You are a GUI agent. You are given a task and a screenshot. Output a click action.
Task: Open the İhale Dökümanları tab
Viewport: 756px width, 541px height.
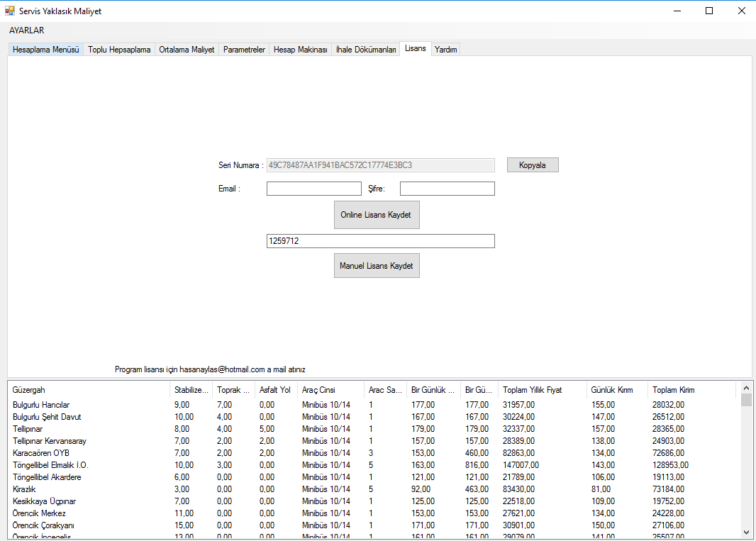(366, 50)
